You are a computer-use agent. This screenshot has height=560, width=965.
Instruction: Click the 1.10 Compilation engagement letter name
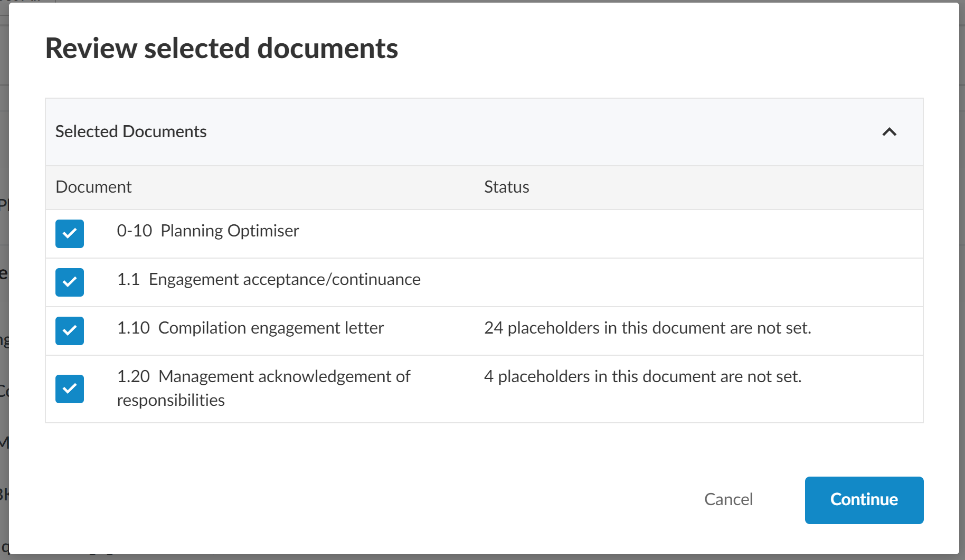coord(250,328)
